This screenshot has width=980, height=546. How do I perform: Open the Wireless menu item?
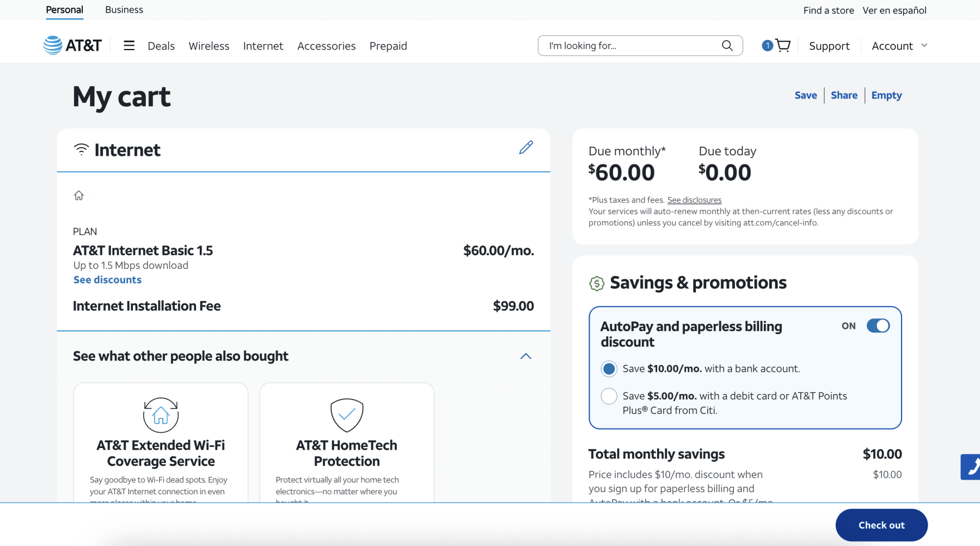click(x=209, y=46)
